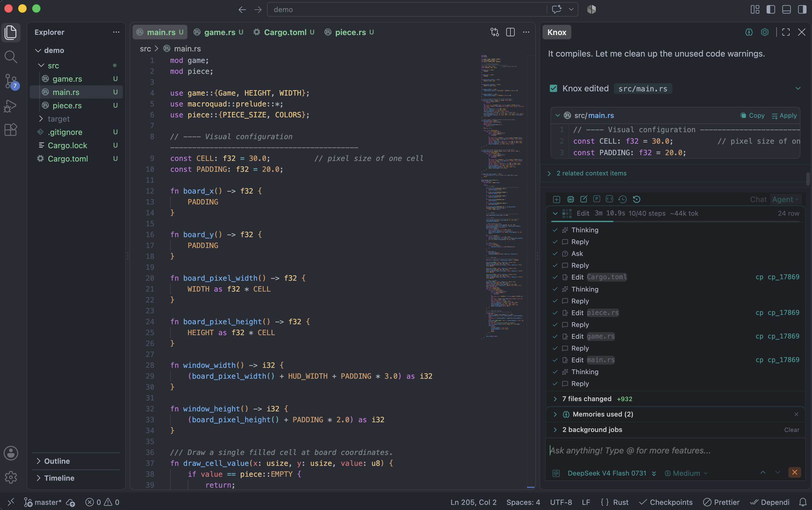Image resolution: width=812 pixels, height=510 pixels.
Task: Click master* branch in status bar
Action: coord(43,502)
